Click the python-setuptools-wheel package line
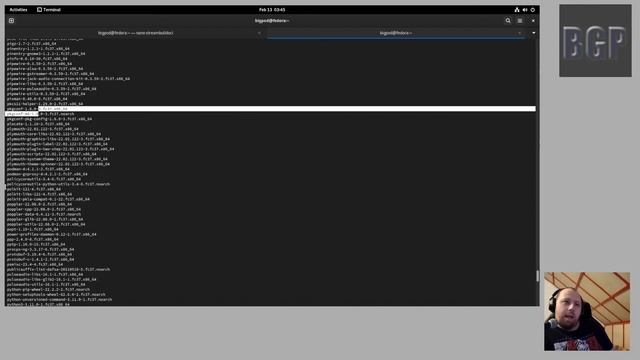This screenshot has width=640, height=360. tap(56, 294)
